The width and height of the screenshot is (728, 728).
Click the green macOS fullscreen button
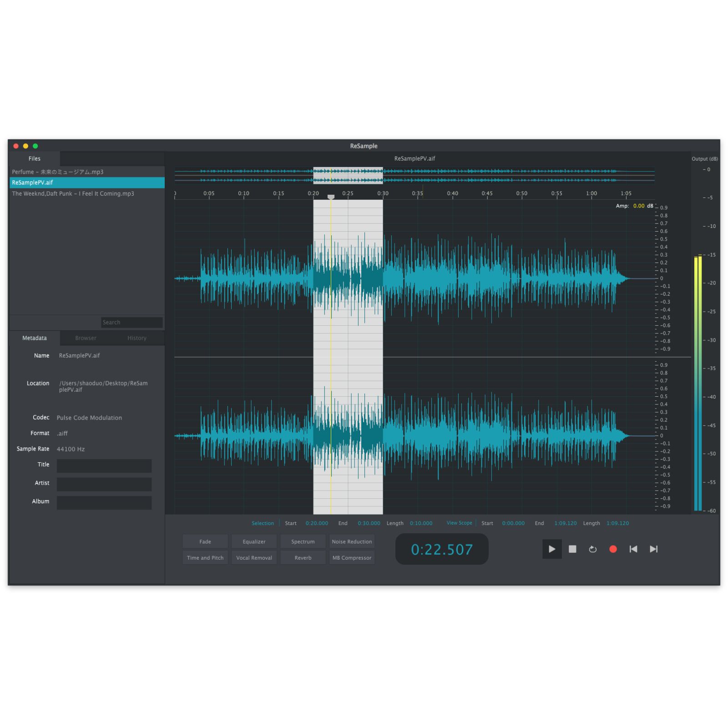coord(35,146)
